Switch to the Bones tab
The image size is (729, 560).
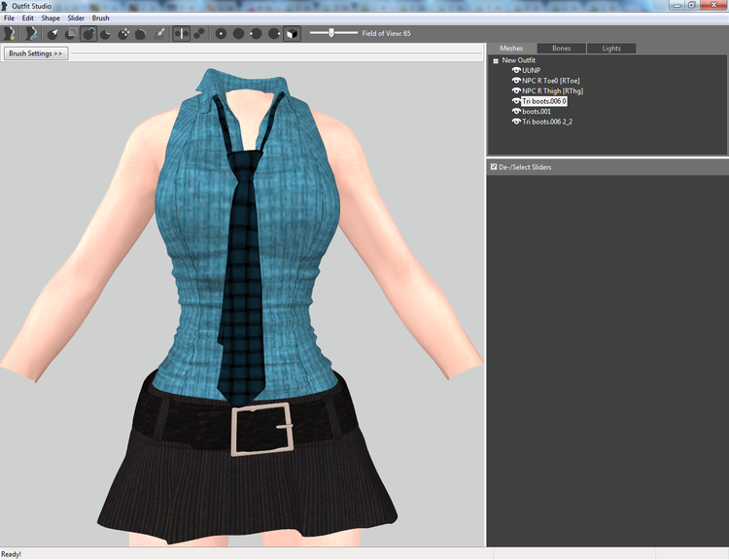(561, 49)
